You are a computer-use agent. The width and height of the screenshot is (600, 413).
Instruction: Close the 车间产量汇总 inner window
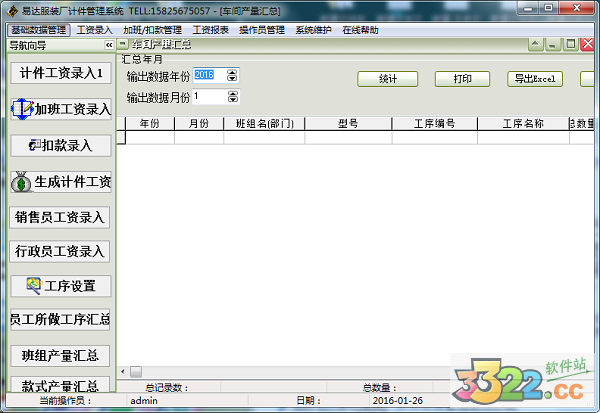(x=587, y=44)
